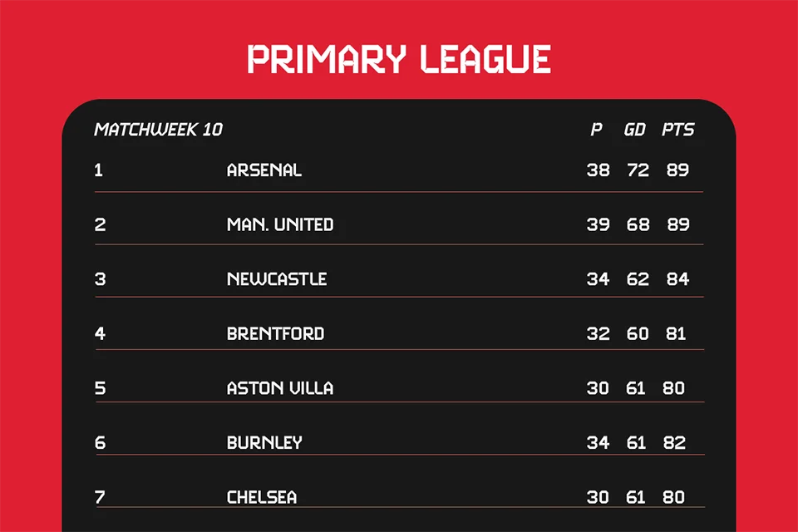Click Newcastle's points value 84

677,279
